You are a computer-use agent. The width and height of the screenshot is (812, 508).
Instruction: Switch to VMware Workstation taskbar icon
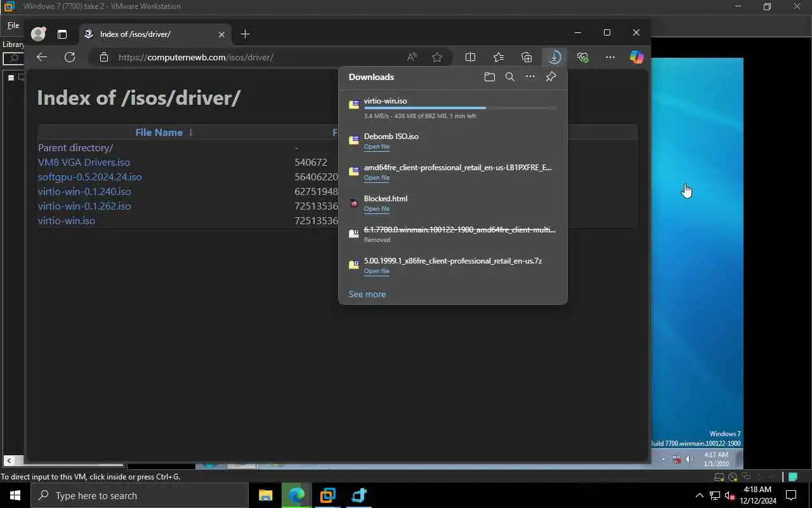pos(328,495)
